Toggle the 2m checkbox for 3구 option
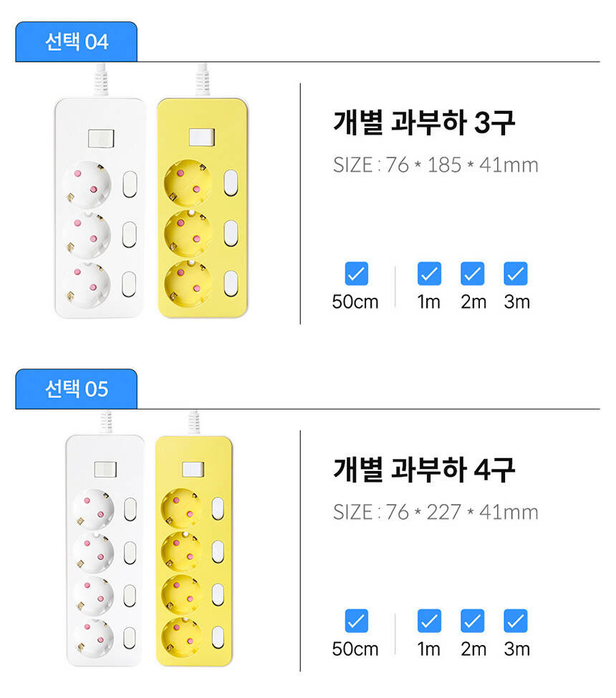Image resolution: width=616 pixels, height=698 pixels. 473,273
